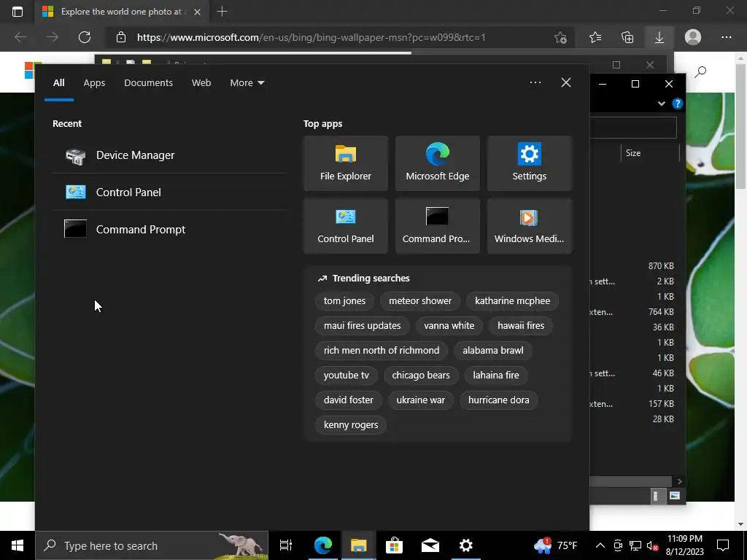Viewport: 747px width, 560px height.
Task: Search trending topic katharine mcphee
Action: 512,301
